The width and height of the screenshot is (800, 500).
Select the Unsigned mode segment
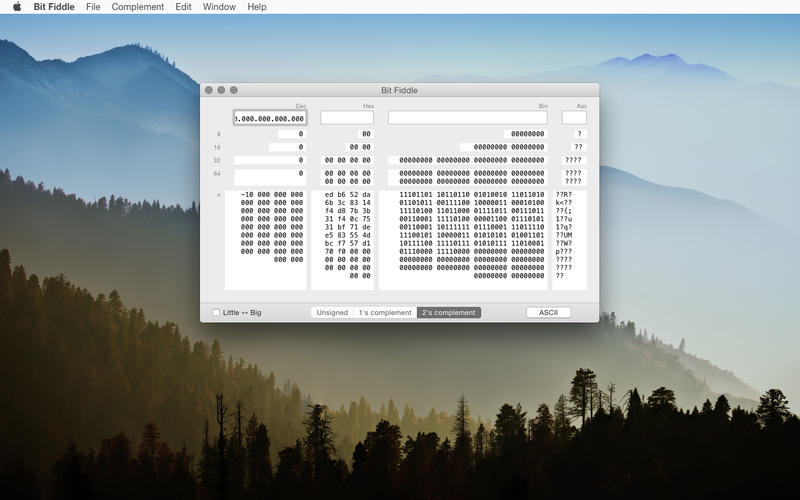[332, 312]
